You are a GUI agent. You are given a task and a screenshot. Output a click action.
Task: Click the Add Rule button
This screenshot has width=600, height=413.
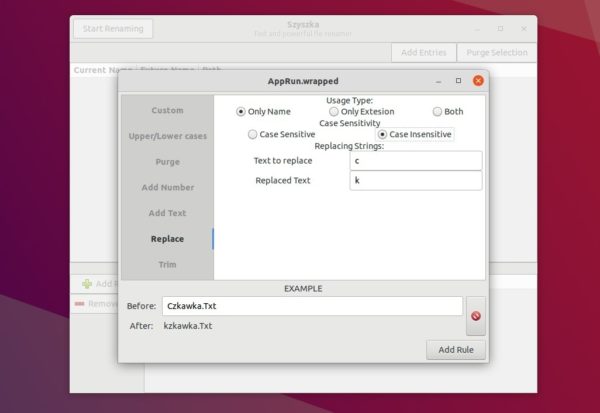click(x=456, y=350)
